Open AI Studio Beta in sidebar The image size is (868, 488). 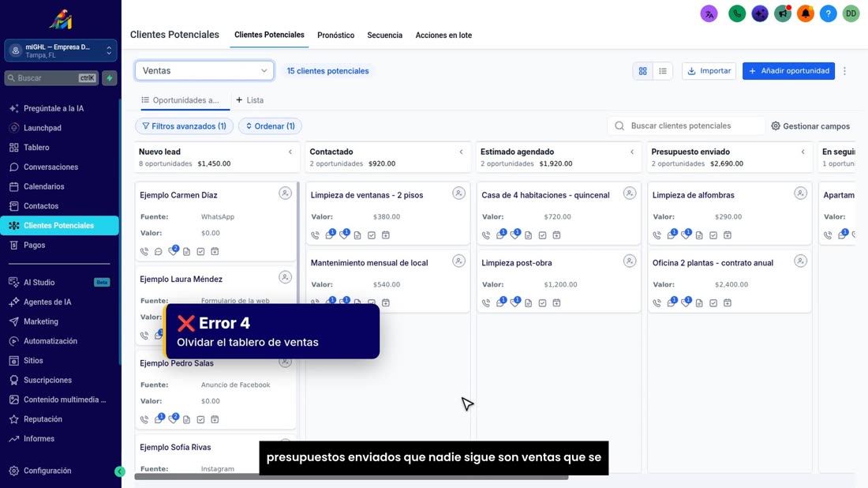(60, 283)
